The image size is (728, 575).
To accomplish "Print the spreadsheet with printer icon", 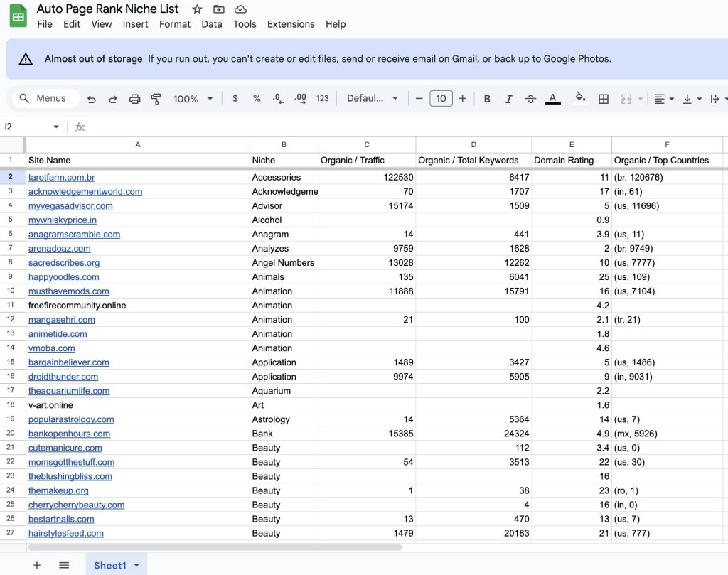I will (134, 99).
